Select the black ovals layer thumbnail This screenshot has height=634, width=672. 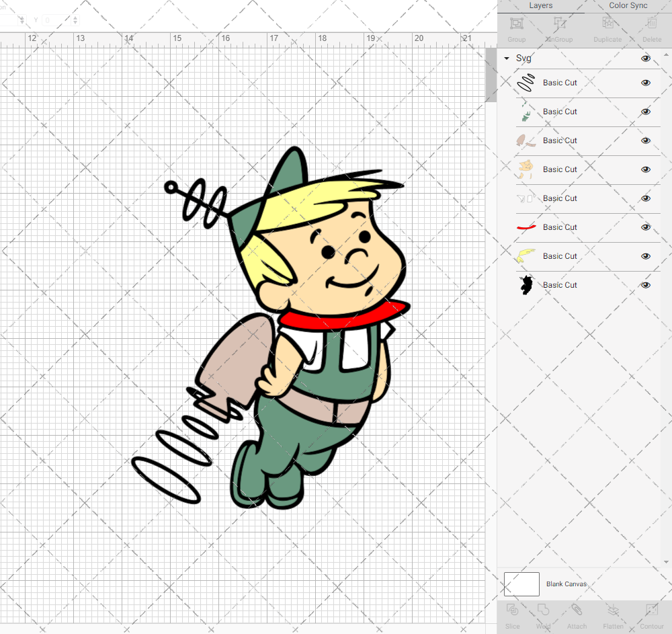point(526,83)
